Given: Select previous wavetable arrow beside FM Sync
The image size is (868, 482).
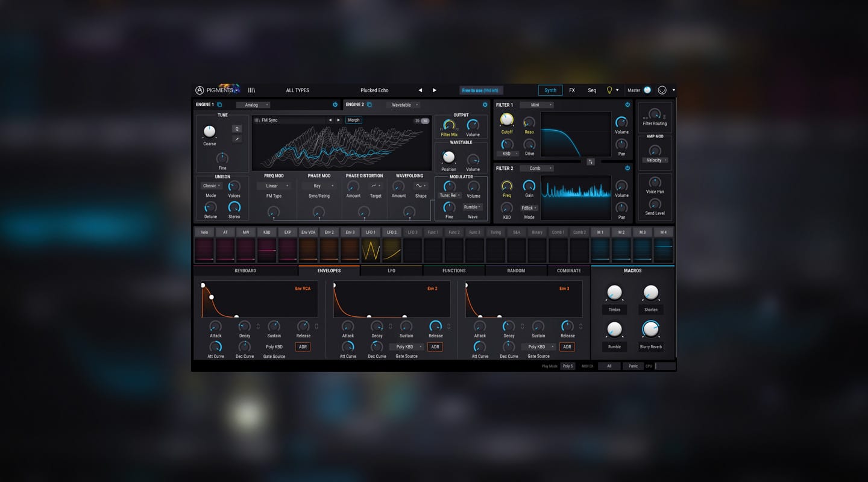Looking at the screenshot, I should tap(330, 120).
